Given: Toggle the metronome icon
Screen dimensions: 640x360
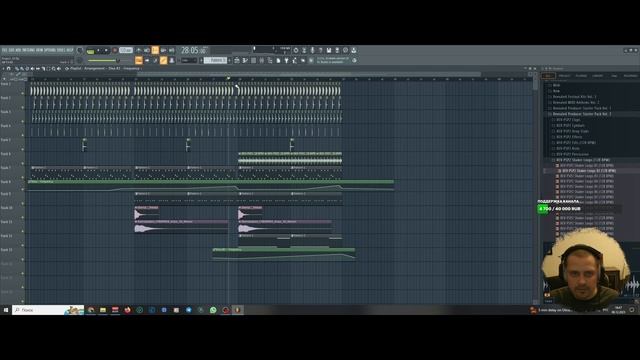Looking at the screenshot, I should 139,50.
